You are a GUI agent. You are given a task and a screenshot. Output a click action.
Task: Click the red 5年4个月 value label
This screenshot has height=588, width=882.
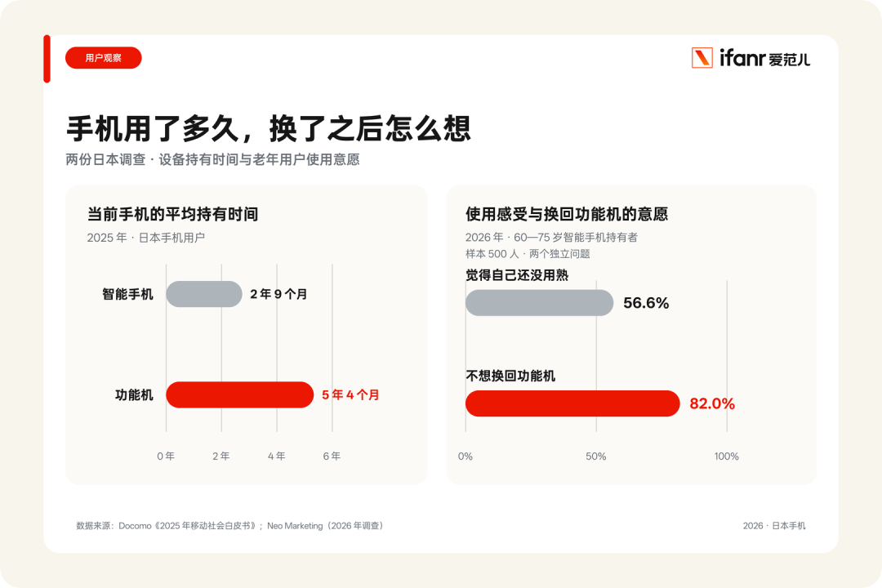[x=350, y=395]
